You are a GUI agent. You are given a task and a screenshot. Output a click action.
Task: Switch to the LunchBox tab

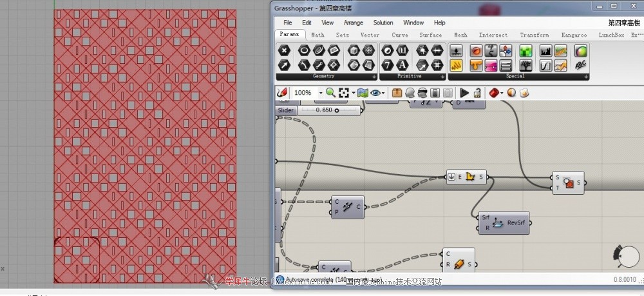click(611, 35)
